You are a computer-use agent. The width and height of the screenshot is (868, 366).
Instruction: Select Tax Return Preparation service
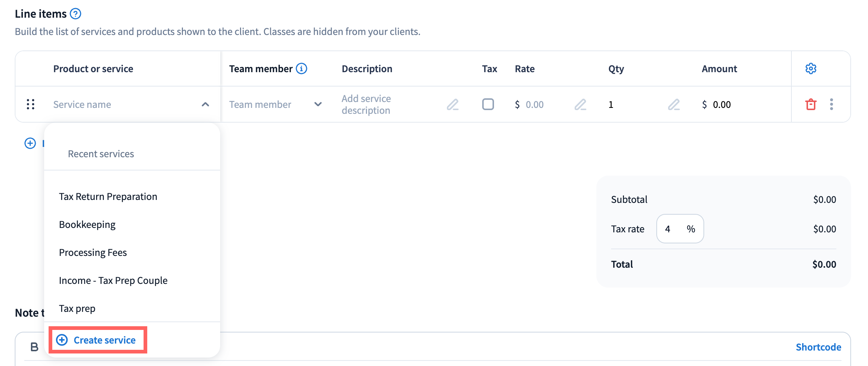[x=108, y=197]
